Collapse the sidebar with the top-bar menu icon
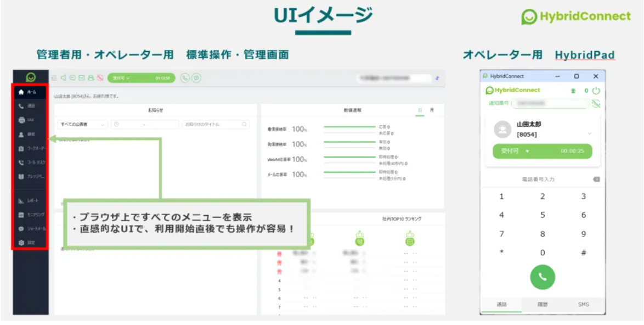Image resolution: width=644 pixels, height=325 pixels. tap(54, 77)
